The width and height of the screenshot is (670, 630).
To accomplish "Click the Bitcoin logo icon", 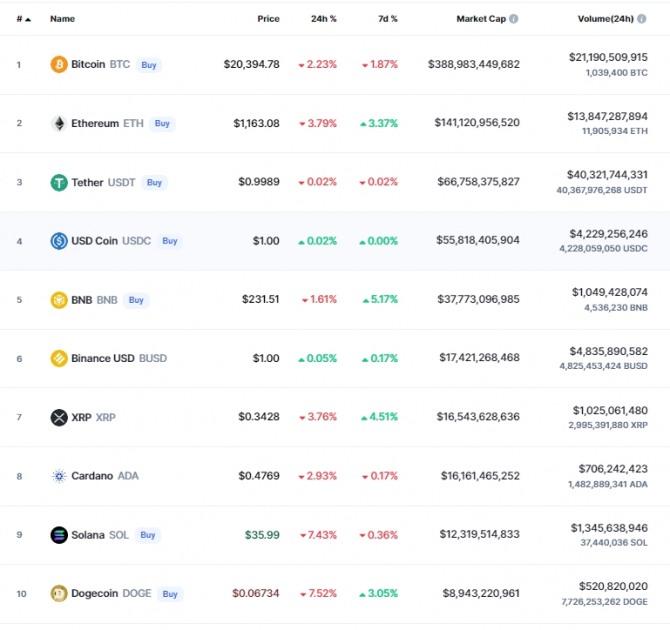I will [x=59, y=65].
